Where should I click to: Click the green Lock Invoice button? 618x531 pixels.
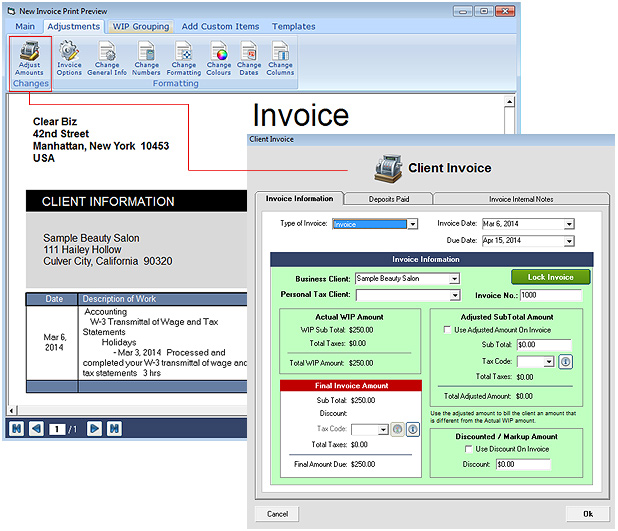pyautogui.click(x=550, y=277)
